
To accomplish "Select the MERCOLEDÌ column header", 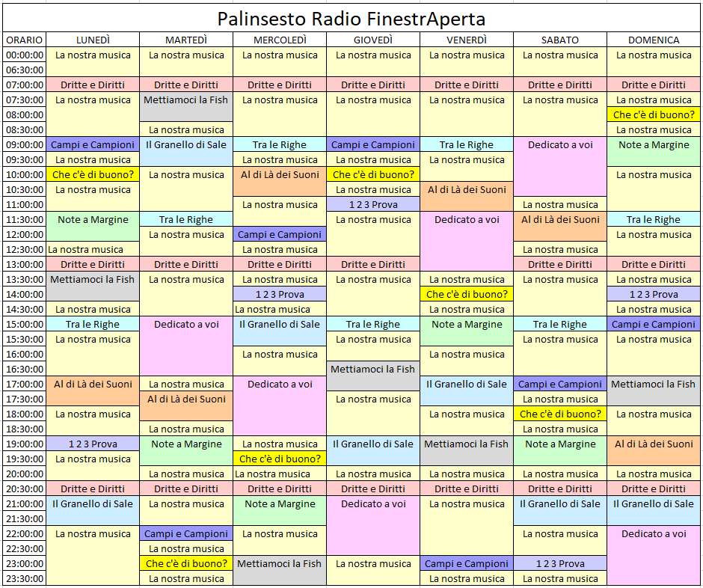I will point(280,40).
